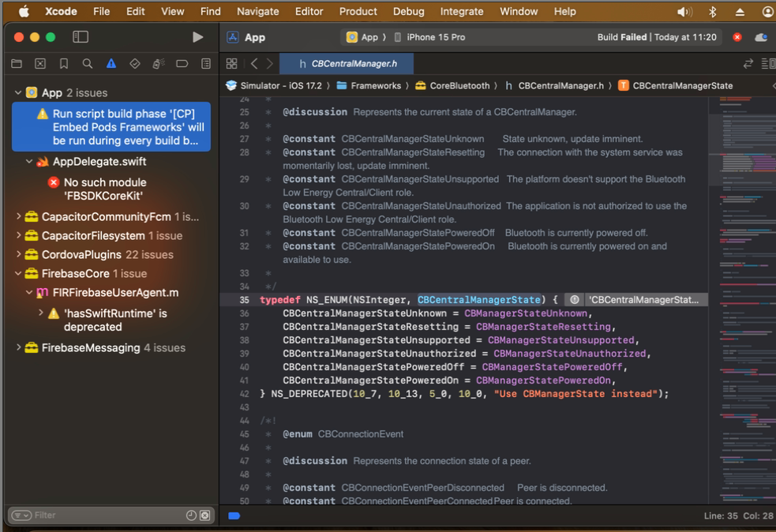Go back with the left chevron
Image resolution: width=776 pixels, height=532 pixels.
(x=254, y=64)
